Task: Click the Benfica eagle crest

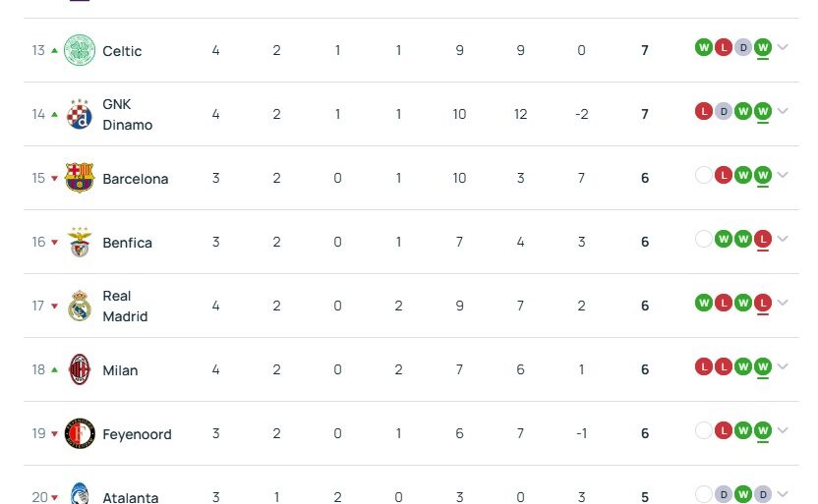Action: click(80, 242)
